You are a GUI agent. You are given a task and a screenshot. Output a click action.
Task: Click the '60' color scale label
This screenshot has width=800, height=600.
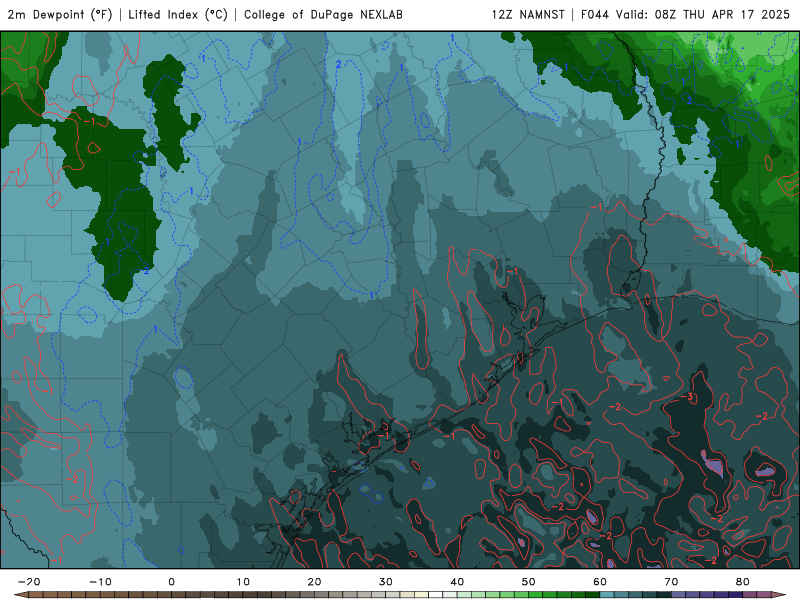coord(600,582)
